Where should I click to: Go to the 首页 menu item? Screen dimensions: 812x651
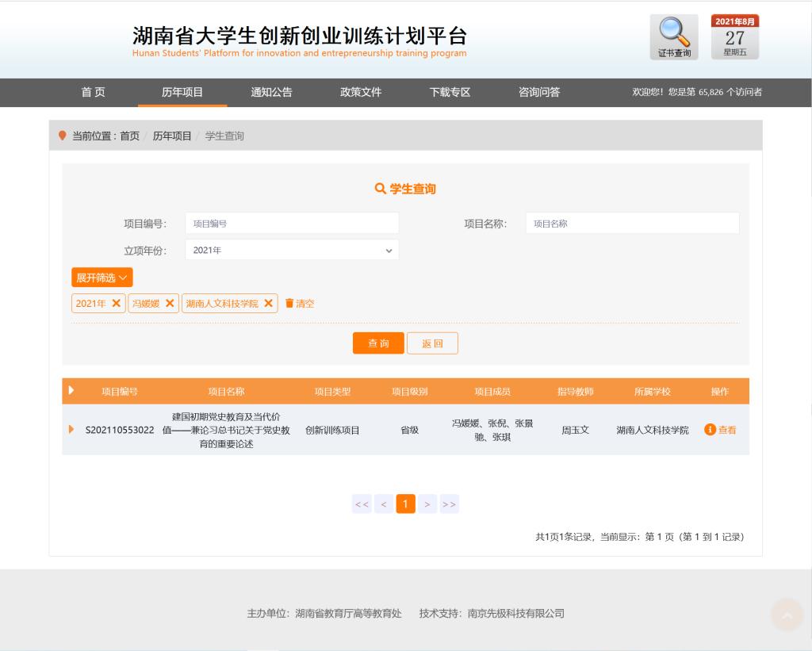coord(94,92)
